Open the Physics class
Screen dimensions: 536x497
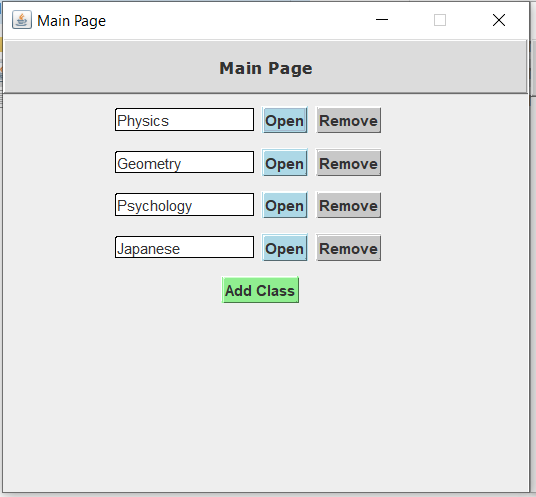(285, 120)
